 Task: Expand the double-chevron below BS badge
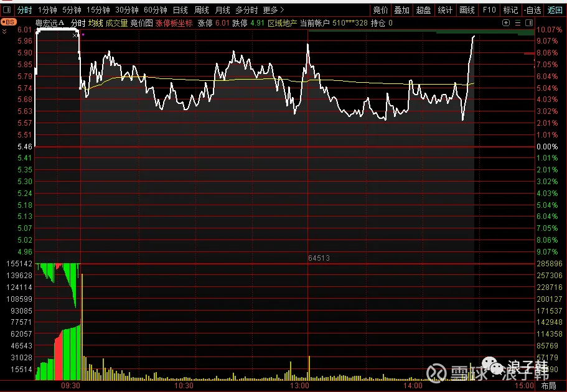pyautogui.click(x=4, y=32)
